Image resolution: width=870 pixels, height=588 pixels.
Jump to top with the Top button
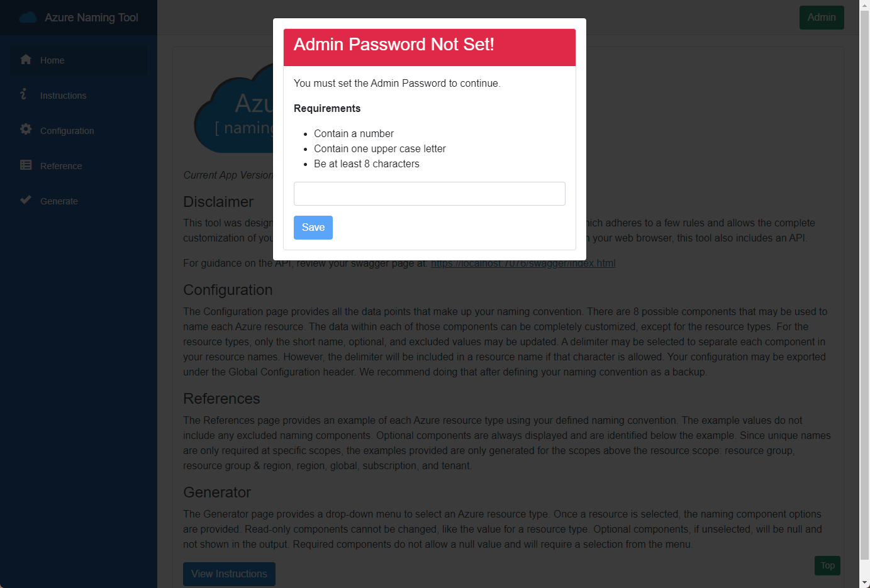(x=827, y=565)
